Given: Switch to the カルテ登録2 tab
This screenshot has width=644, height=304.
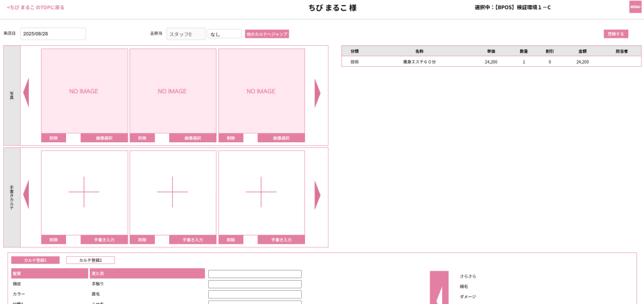Looking at the screenshot, I should 91,260.
